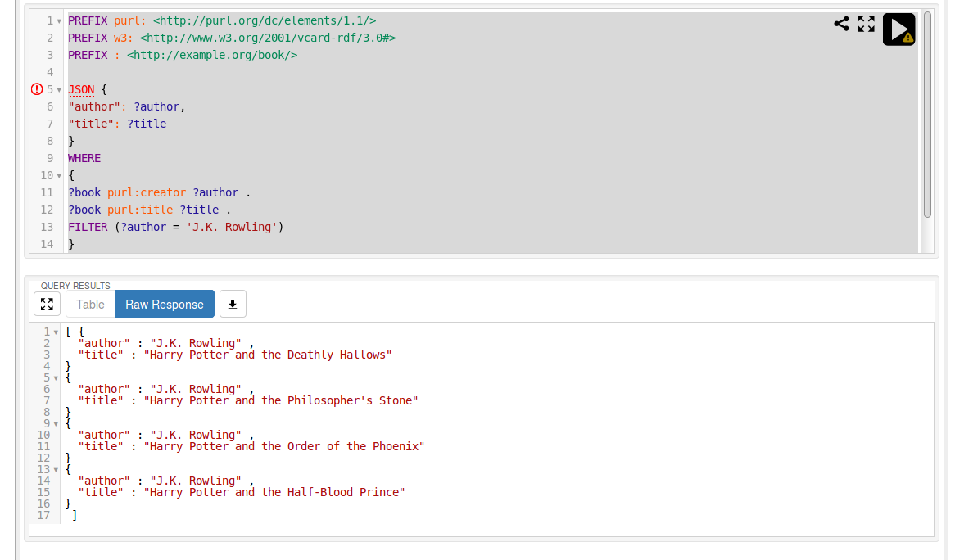Image resolution: width=964 pixels, height=560 pixels.
Task: Click the ?title variable on line 7
Action: pos(147,124)
